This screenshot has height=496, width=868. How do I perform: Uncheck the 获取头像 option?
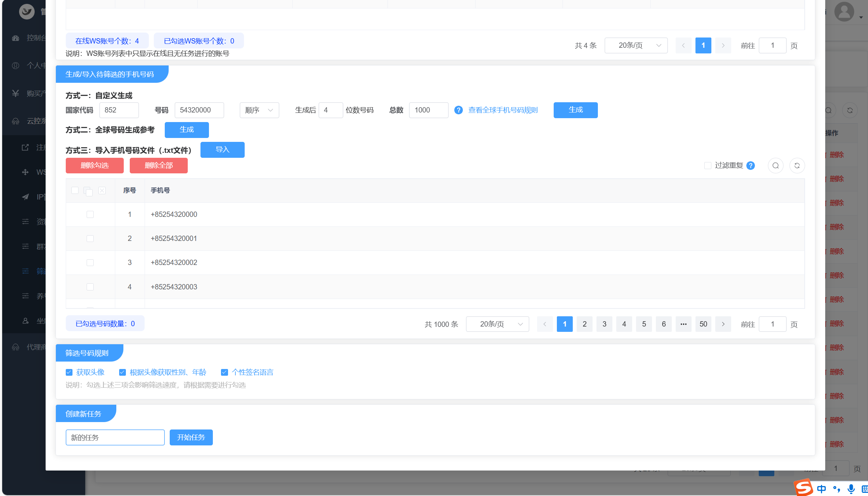pyautogui.click(x=69, y=372)
